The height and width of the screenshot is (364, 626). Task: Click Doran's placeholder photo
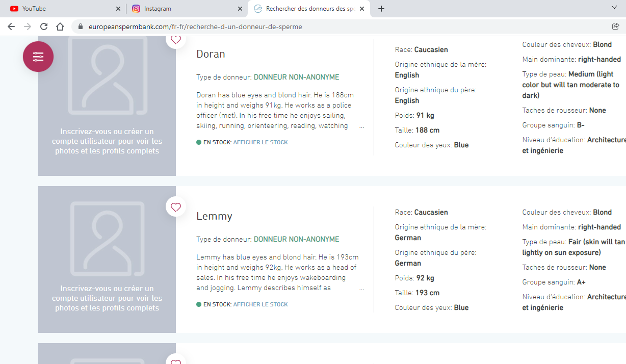107,75
